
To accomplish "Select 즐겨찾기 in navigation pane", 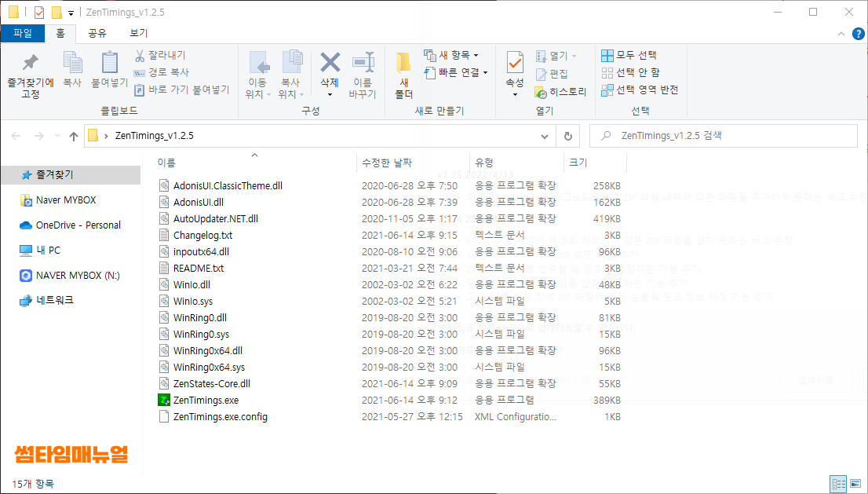I will (x=71, y=175).
